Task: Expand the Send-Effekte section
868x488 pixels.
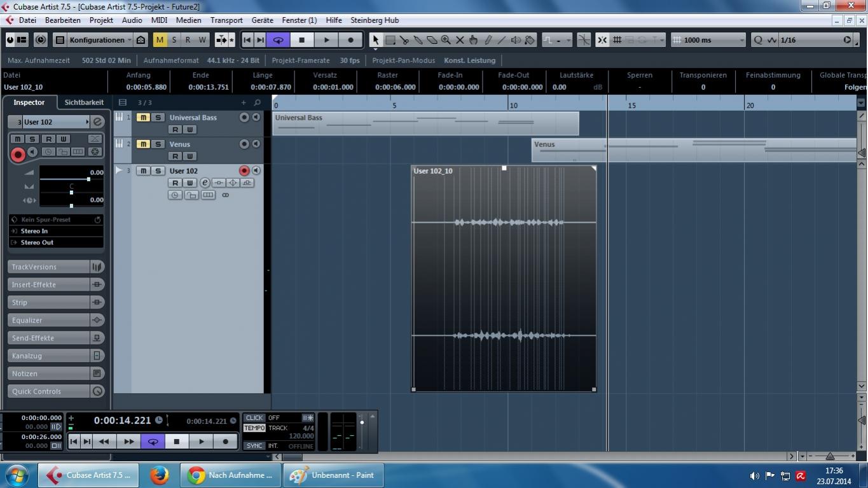Action: point(49,338)
